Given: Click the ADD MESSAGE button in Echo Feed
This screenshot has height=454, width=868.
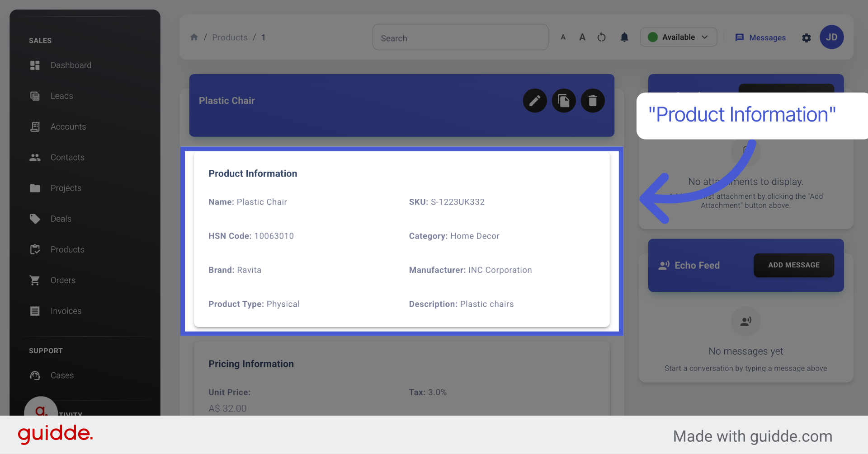Looking at the screenshot, I should point(793,265).
